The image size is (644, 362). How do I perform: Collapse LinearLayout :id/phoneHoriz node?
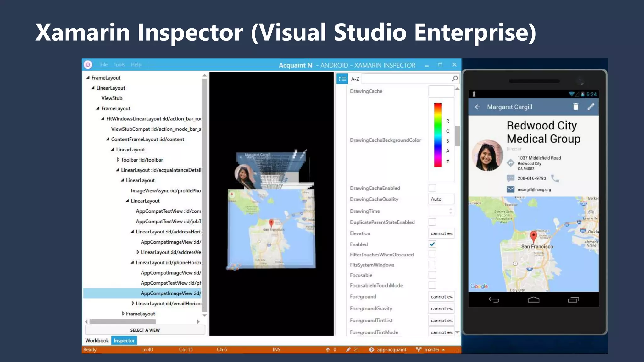[132, 262]
